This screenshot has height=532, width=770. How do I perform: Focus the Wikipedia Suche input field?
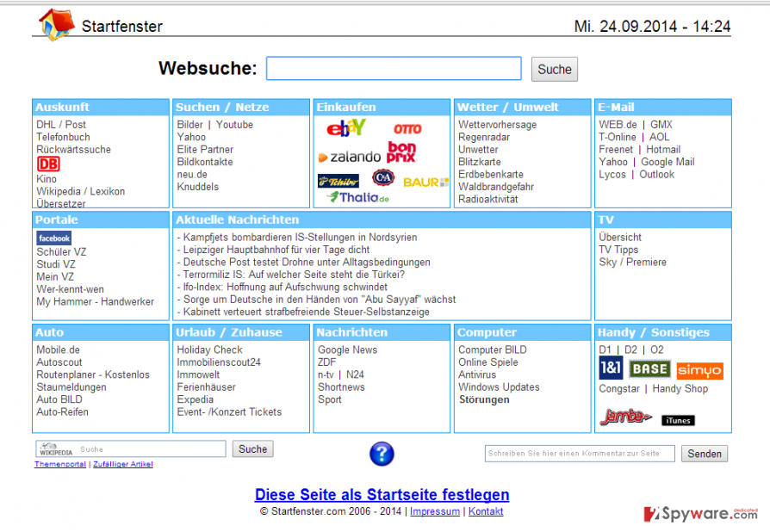[x=131, y=449]
